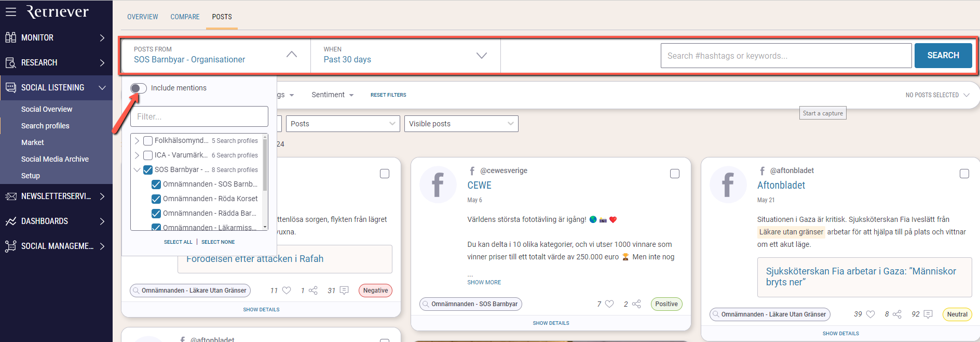Uncheck Omnämnanden - Rädda Bar... checkbox
The height and width of the screenshot is (342, 980).
(x=156, y=213)
